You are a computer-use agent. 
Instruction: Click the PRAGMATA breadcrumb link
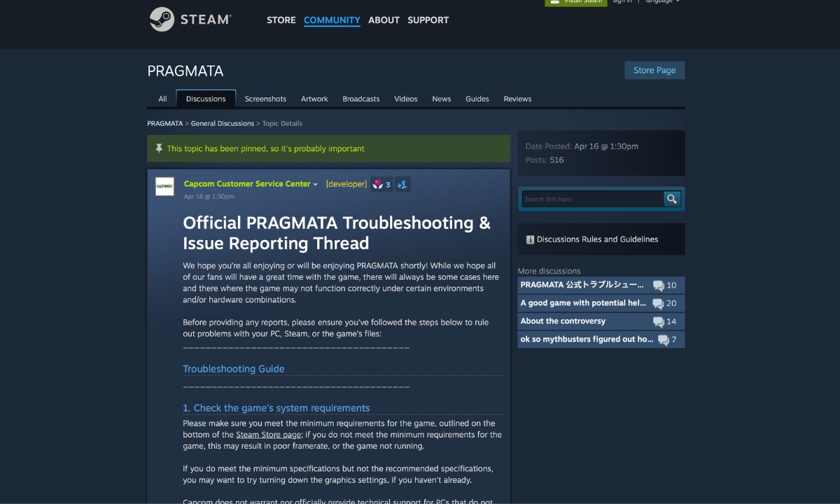(x=165, y=123)
